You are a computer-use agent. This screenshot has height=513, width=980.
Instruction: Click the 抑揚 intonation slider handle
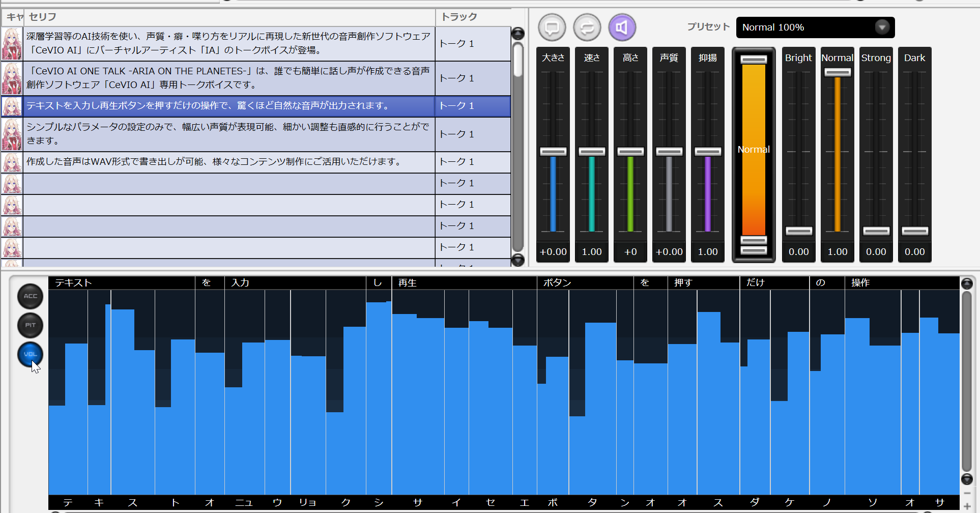point(708,152)
